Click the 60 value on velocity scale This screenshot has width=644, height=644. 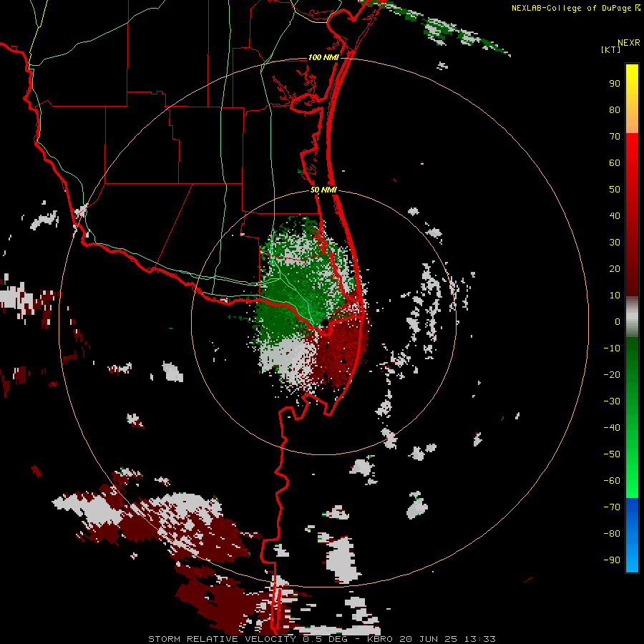[x=615, y=163]
